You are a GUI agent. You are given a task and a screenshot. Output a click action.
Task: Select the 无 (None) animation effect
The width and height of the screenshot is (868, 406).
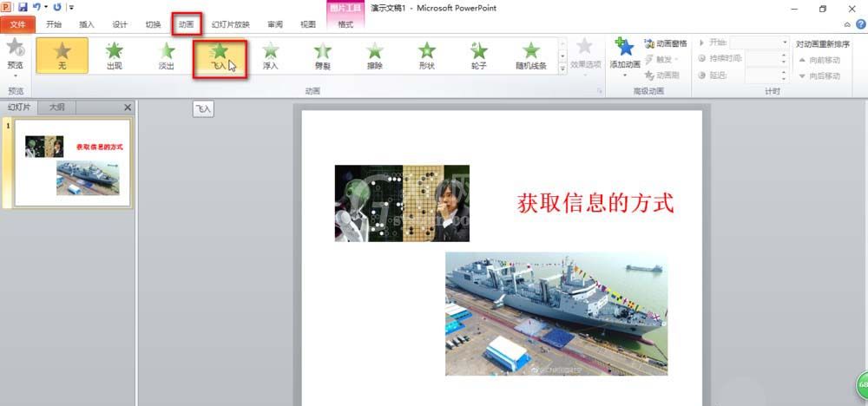point(62,56)
